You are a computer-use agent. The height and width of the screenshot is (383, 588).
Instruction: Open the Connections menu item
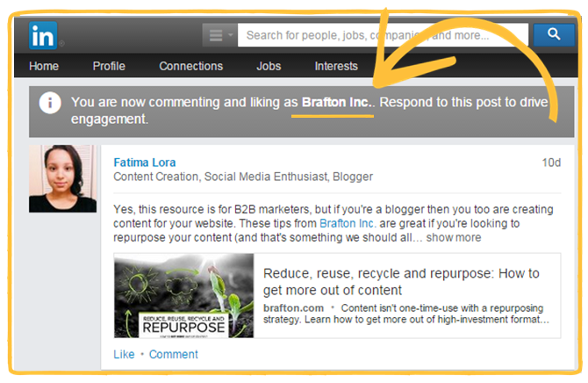tap(190, 66)
